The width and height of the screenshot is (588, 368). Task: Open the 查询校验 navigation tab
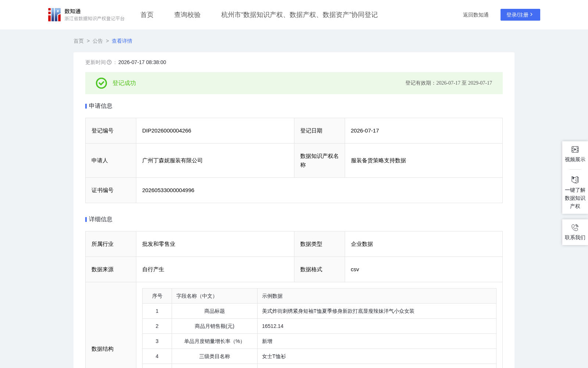tap(187, 15)
